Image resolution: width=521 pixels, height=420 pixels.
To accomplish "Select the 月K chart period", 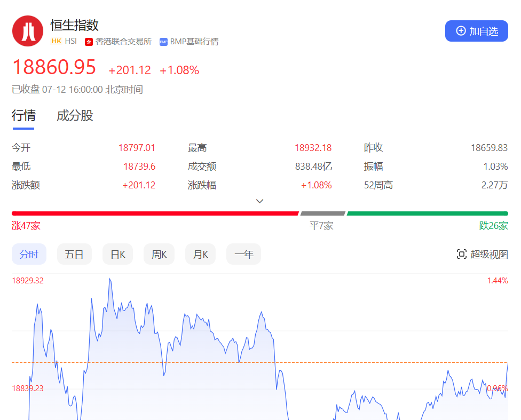I will (x=200, y=254).
